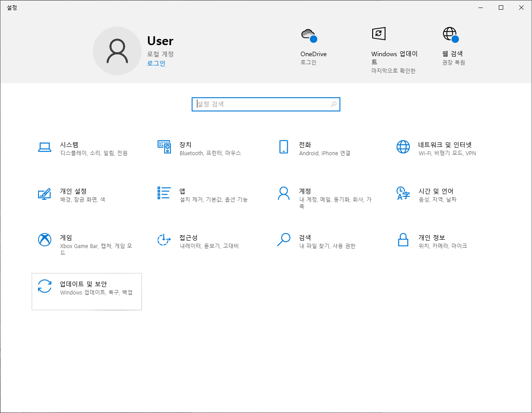
Task: Click the 시간 및 언어 title
Action: point(436,191)
